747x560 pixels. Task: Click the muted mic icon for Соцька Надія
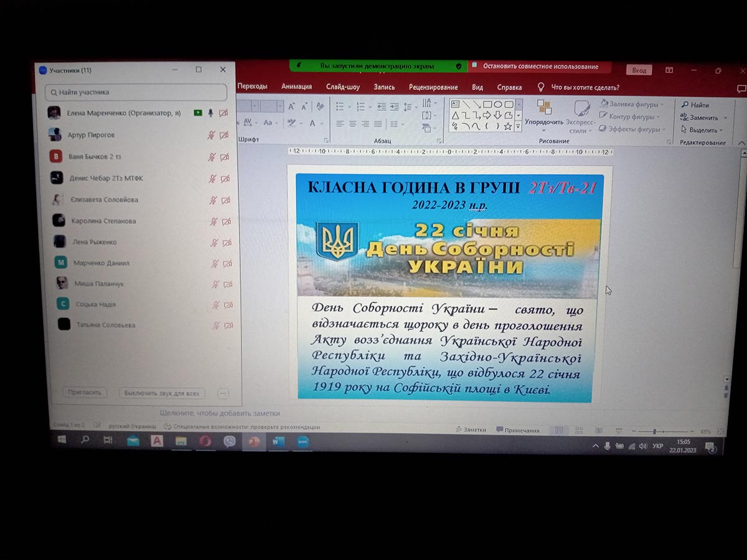tap(216, 305)
